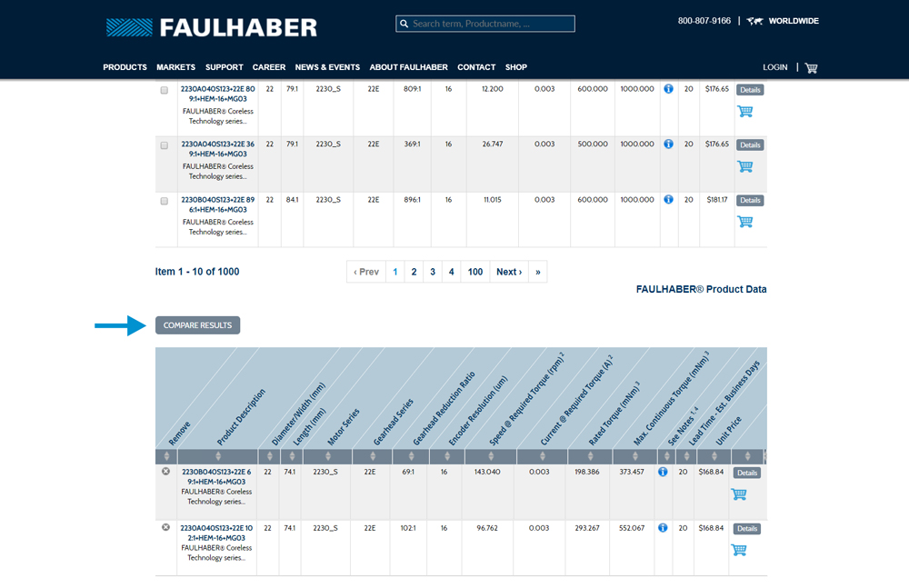View Details for the compared 102:1 product
909x588 pixels.
click(x=747, y=529)
